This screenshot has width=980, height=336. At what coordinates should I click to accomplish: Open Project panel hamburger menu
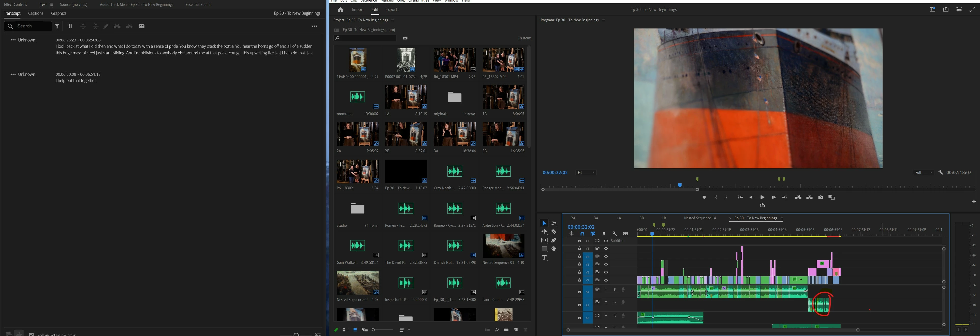[x=393, y=20]
